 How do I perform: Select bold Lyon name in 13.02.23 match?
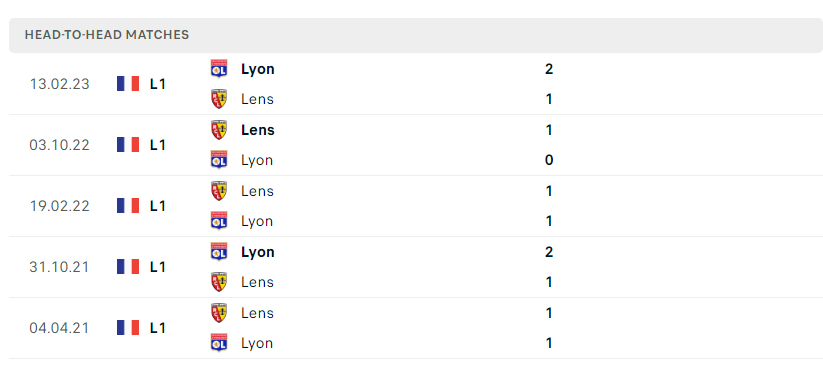(x=258, y=69)
